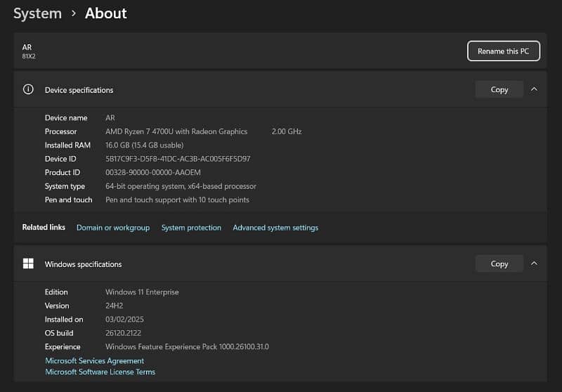This screenshot has width=562, height=392.
Task: Copy the Windows specifications details
Action: tap(499, 263)
